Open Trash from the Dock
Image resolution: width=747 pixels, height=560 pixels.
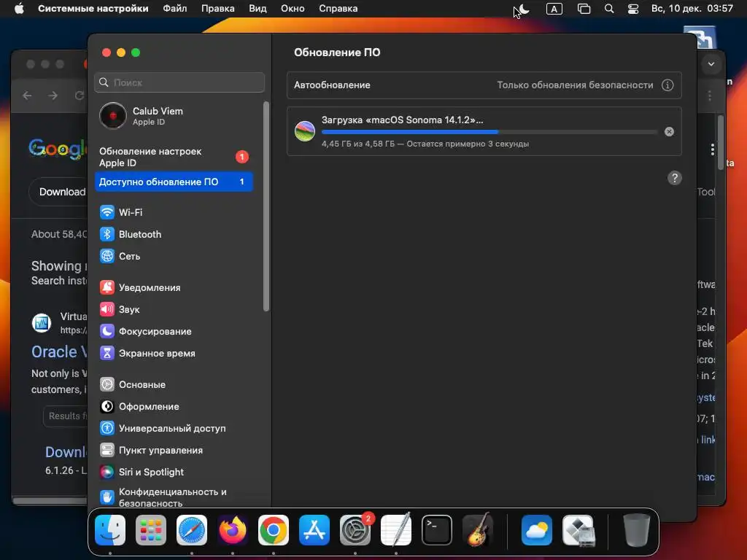(636, 530)
